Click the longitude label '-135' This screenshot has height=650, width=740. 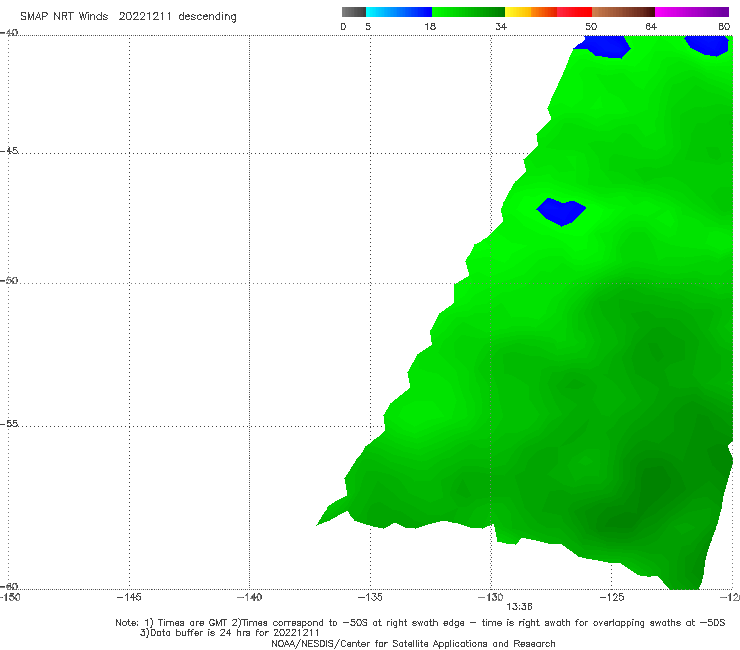370,597
